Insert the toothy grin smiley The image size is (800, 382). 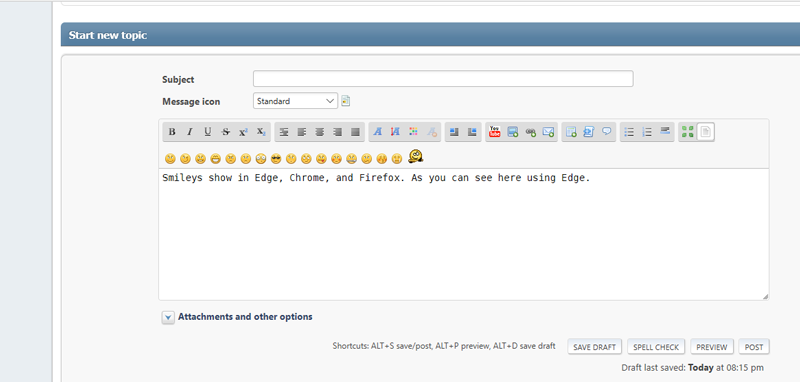pyautogui.click(x=215, y=159)
